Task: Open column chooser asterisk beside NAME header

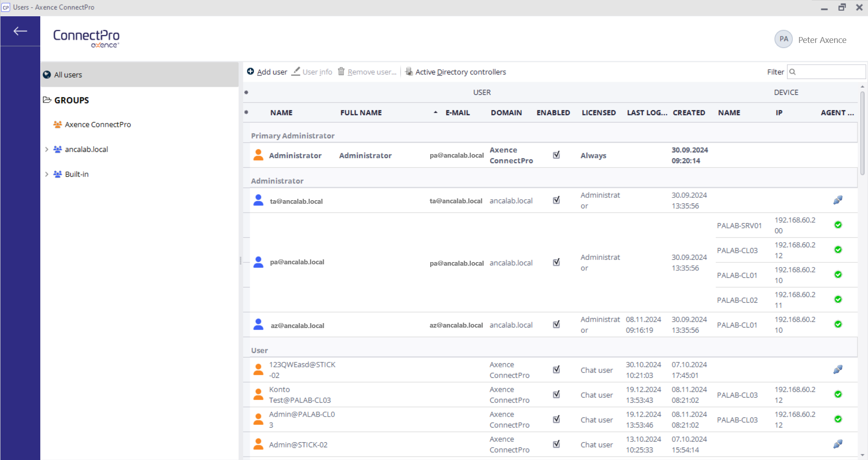Action: point(246,113)
